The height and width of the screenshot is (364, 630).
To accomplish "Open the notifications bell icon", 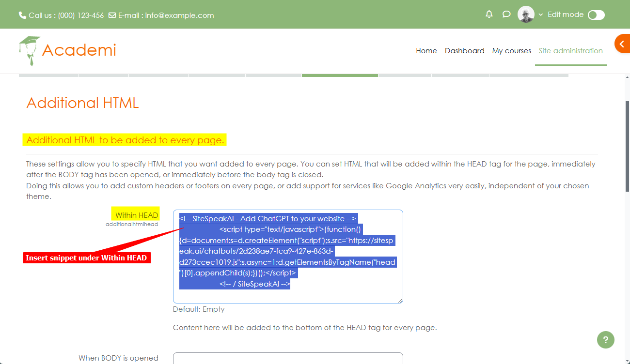I will pos(489,15).
